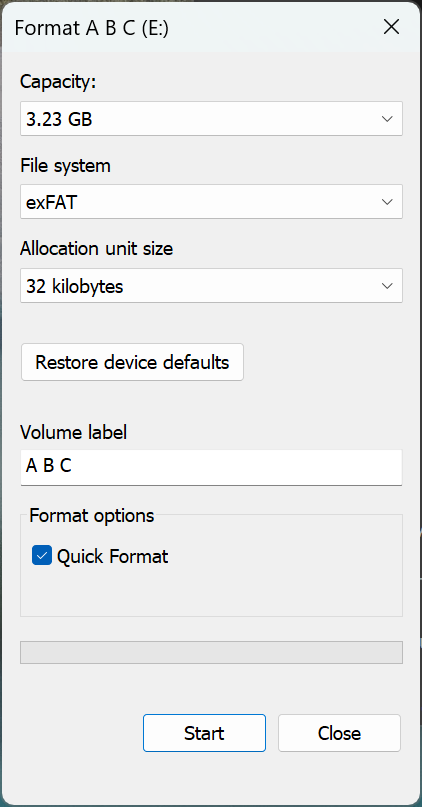Click the Allocation unit size label
Viewport: 422px width, 807px height.
pos(97,249)
